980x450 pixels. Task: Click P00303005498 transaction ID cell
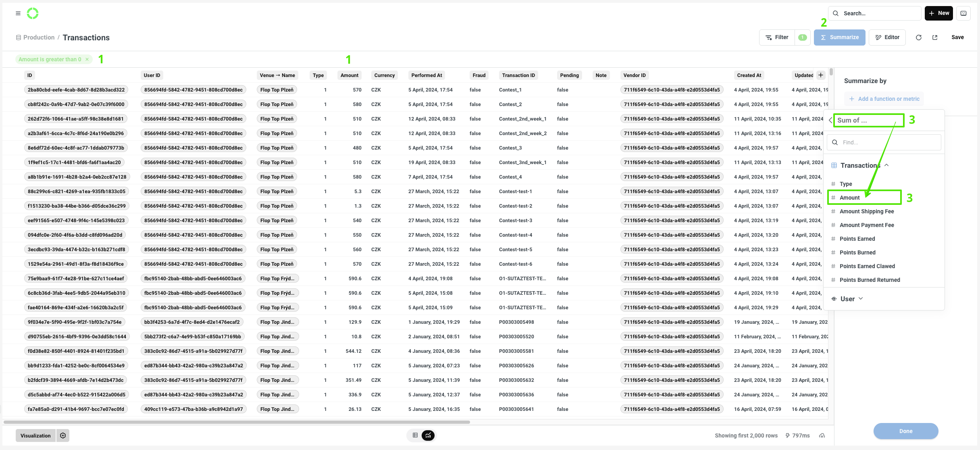(x=516, y=322)
